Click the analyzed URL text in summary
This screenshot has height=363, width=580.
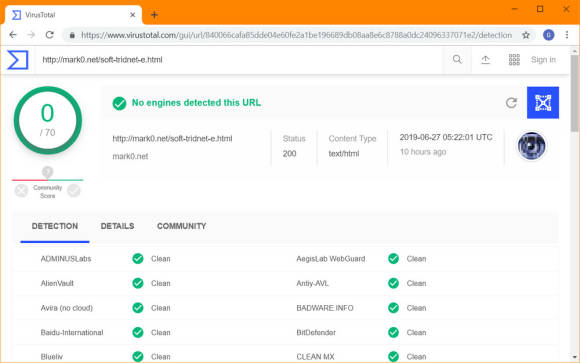[x=172, y=139]
